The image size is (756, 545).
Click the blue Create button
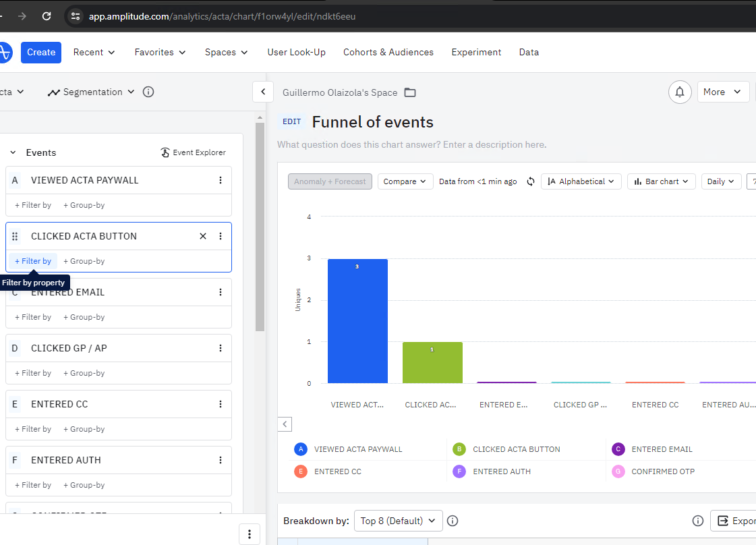tap(41, 52)
